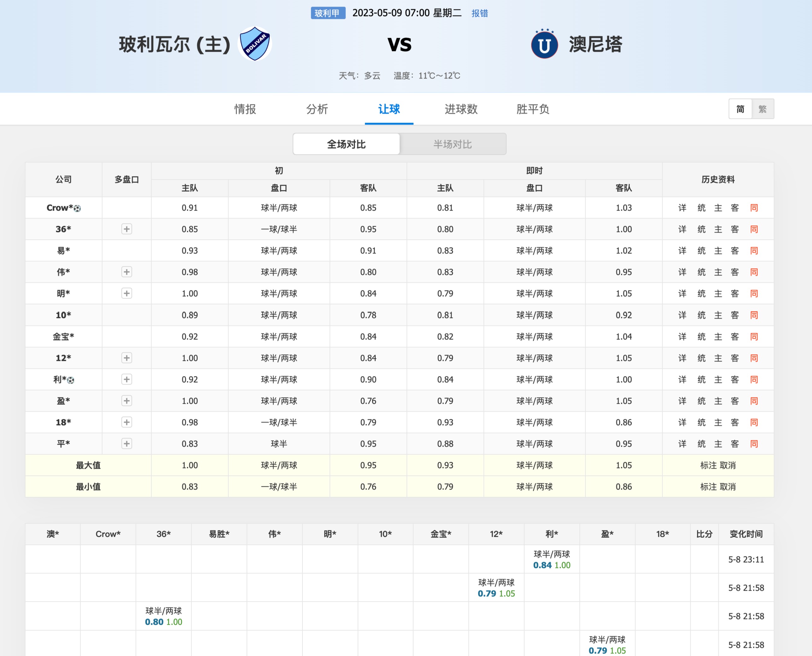
Task: Open 主 home history for 易* row
Action: click(x=718, y=251)
